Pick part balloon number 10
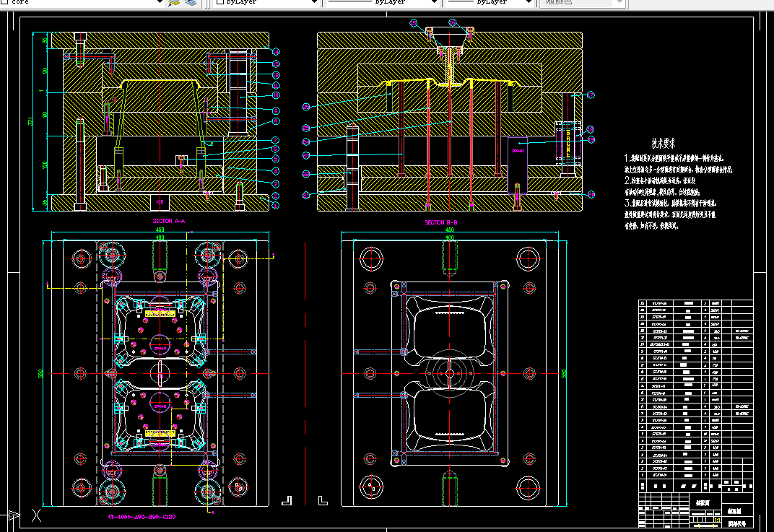Viewport: 774px width, 532px height. coord(275,95)
